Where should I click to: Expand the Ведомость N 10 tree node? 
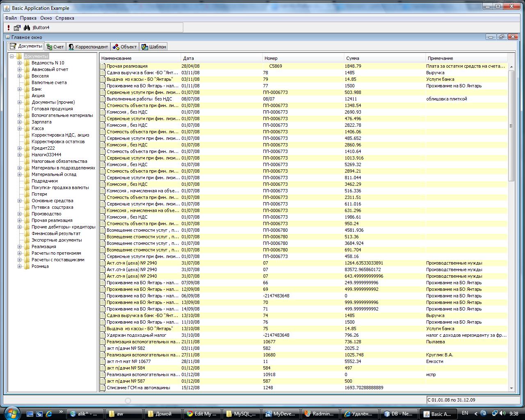point(19,63)
